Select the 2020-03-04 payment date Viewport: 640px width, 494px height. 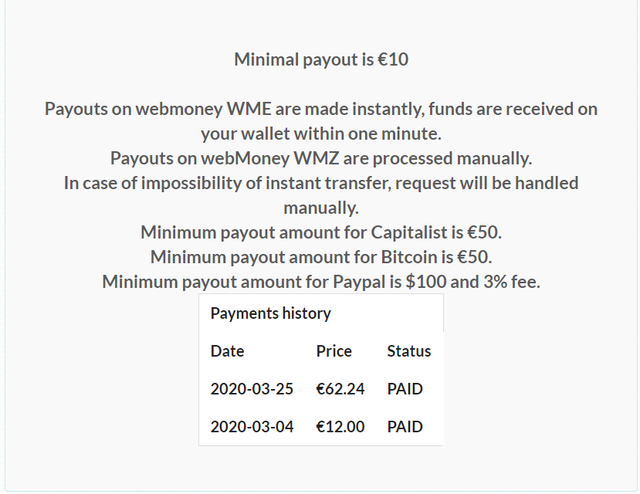252,426
